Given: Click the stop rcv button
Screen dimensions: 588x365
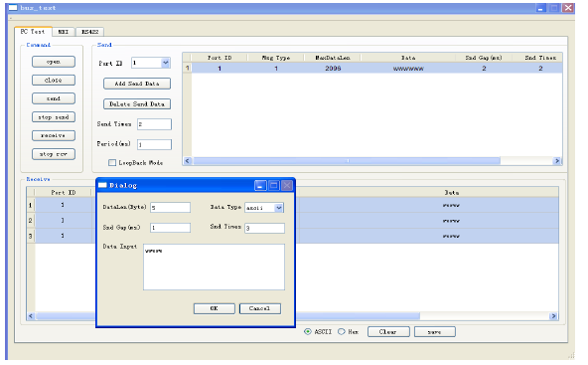Looking at the screenshot, I should 54,154.
